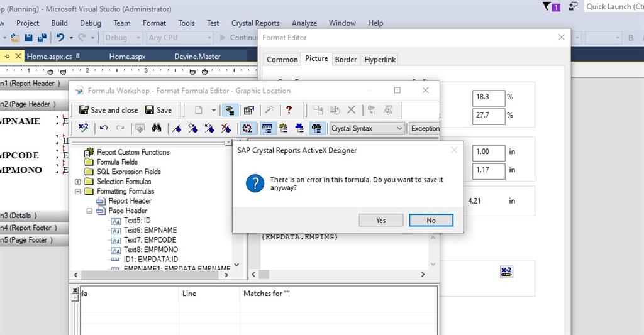Collapse the Formatting Formulas node
The height and width of the screenshot is (335, 644).
(77, 191)
